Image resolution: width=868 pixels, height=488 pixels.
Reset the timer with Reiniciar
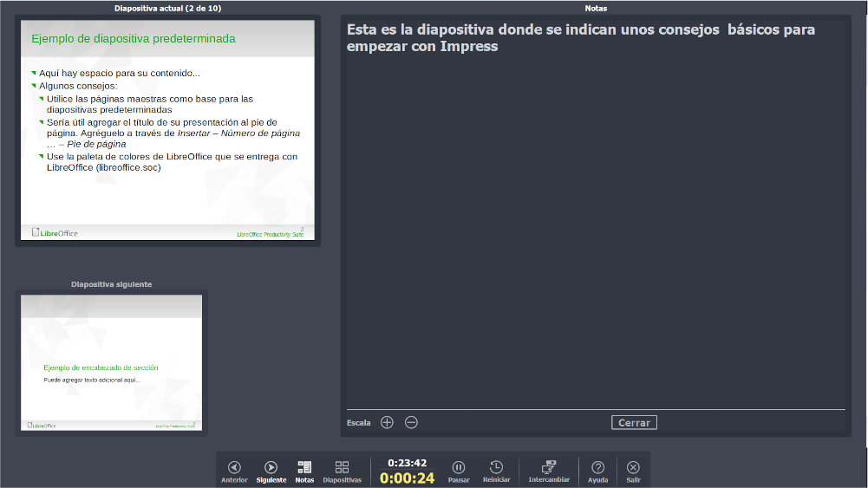497,472
